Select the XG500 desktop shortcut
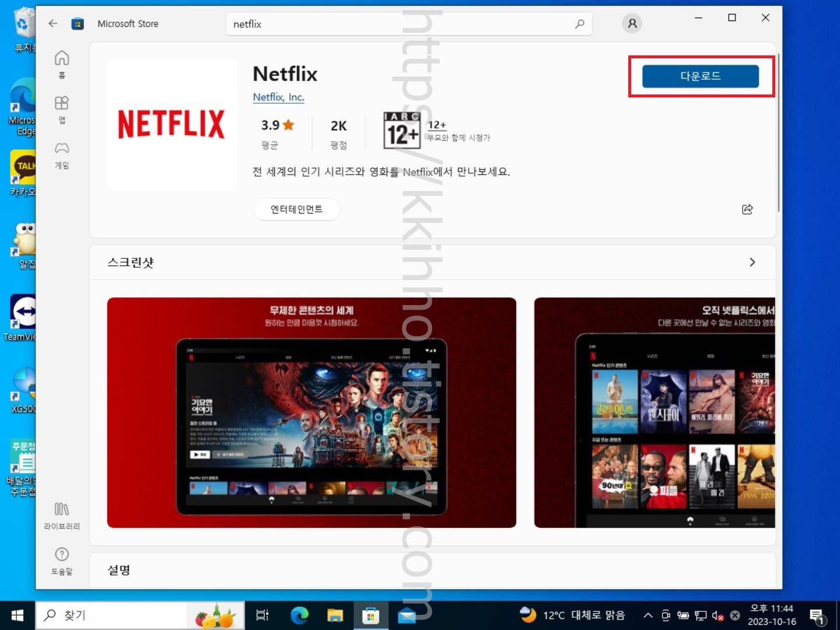 tap(23, 390)
